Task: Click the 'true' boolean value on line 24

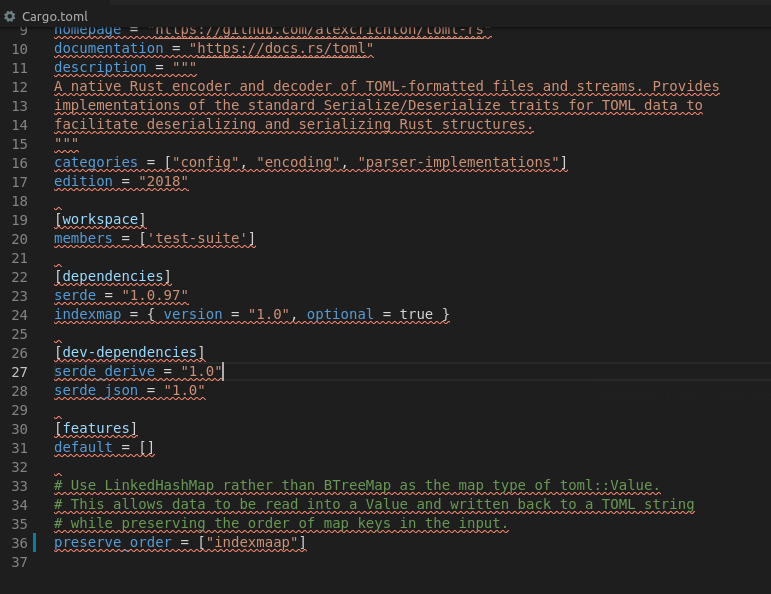Action: (x=416, y=314)
